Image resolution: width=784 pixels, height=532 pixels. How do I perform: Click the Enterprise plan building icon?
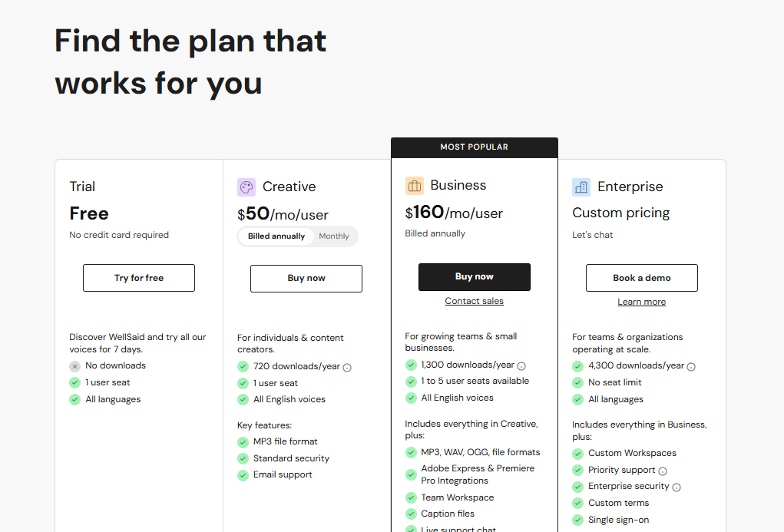coord(581,187)
